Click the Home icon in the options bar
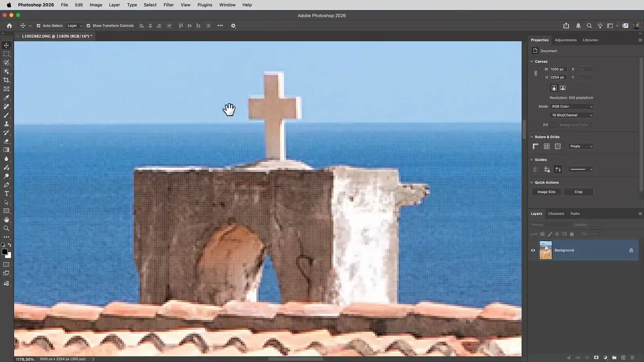644x362 pixels. (9, 26)
